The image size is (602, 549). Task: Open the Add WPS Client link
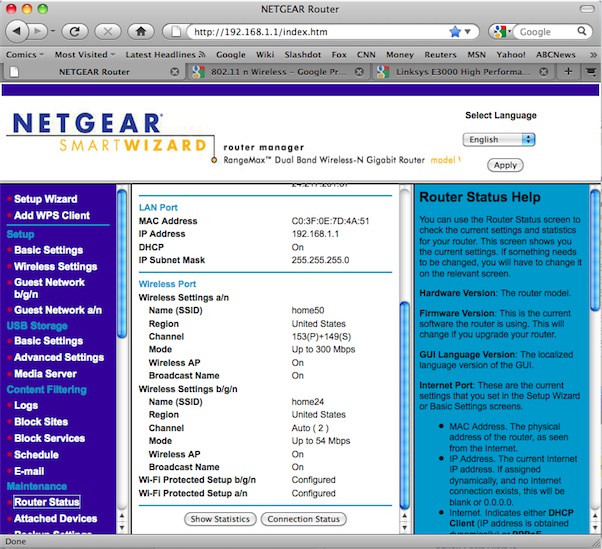[x=52, y=215]
